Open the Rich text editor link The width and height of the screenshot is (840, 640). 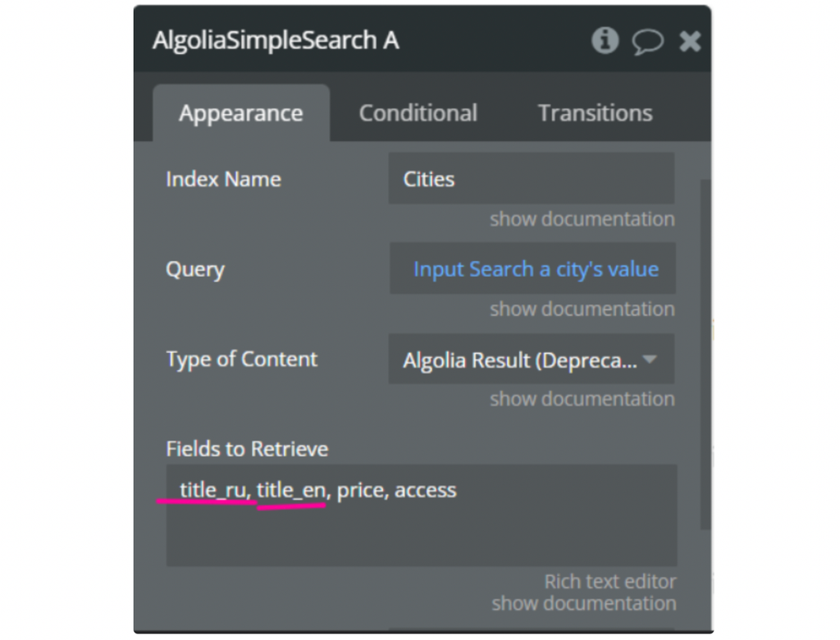(610, 582)
